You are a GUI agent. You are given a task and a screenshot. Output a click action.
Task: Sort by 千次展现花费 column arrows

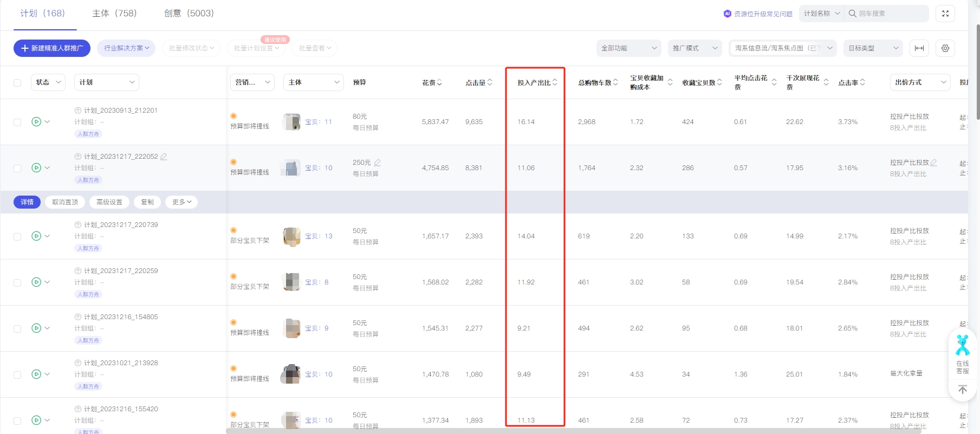point(826,82)
